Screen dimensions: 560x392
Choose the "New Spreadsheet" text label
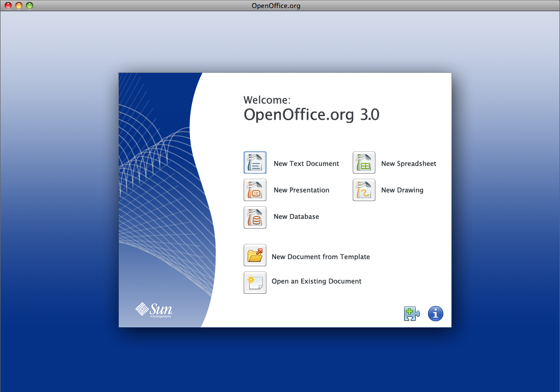409,164
